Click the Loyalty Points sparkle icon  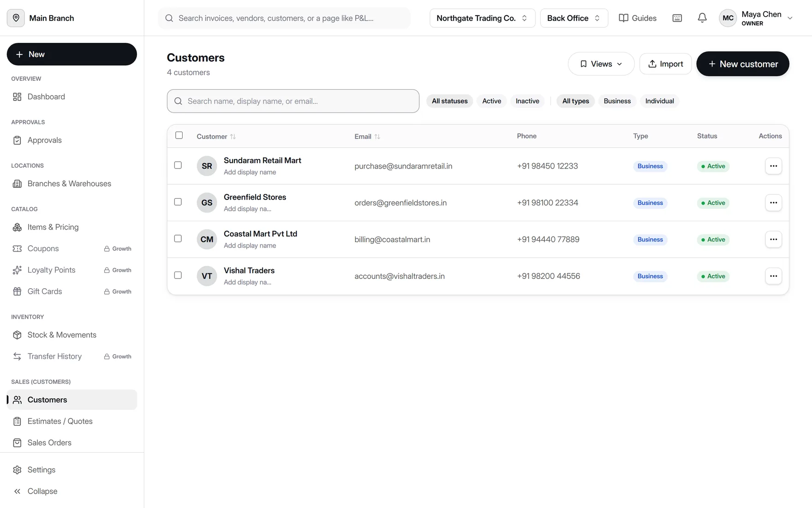pos(17,270)
